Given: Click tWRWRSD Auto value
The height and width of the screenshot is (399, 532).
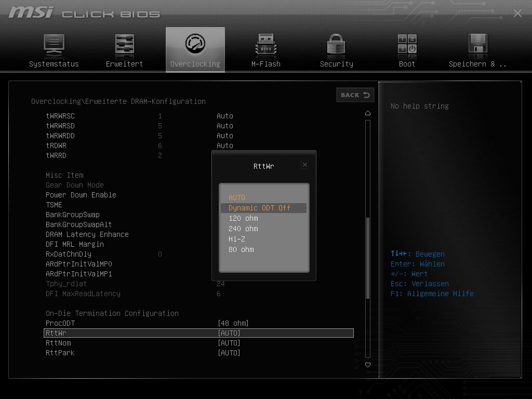Looking at the screenshot, I should click(x=225, y=126).
